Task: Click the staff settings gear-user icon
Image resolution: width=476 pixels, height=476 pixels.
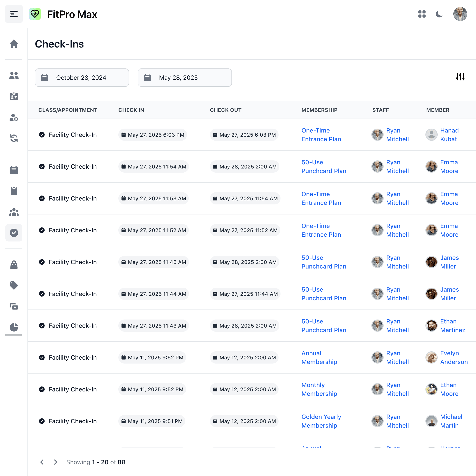Action: click(x=14, y=118)
